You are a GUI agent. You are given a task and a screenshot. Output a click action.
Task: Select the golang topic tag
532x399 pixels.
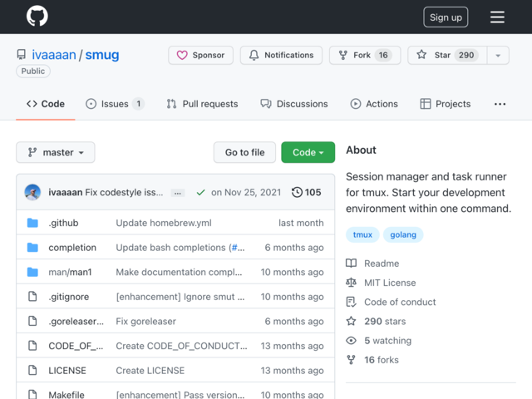coord(403,234)
